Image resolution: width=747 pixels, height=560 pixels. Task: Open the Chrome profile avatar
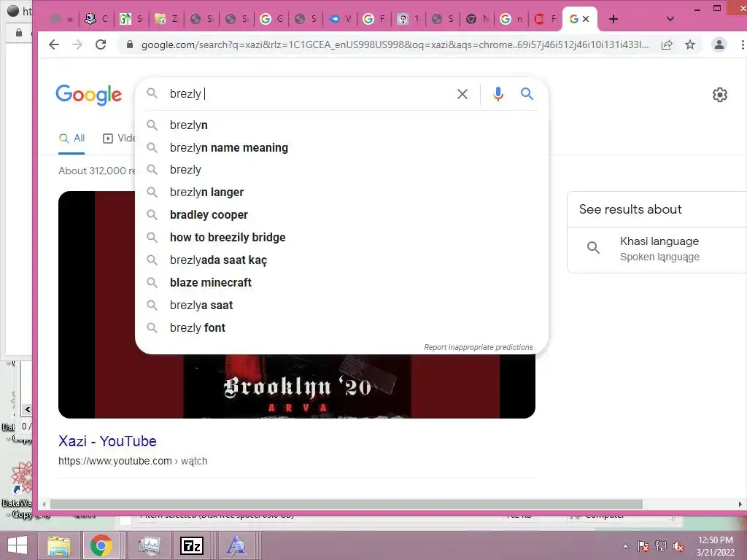[719, 44]
